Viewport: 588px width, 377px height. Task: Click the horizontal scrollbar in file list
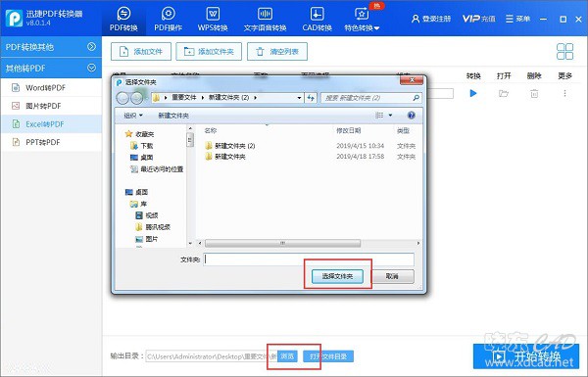(x=282, y=243)
